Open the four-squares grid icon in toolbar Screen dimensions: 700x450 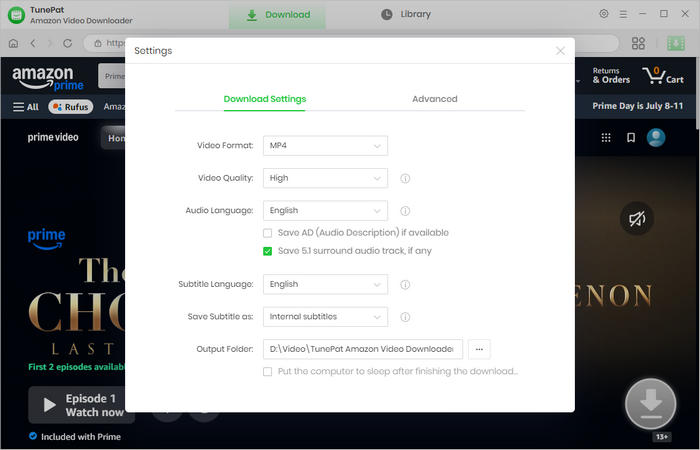coord(638,43)
